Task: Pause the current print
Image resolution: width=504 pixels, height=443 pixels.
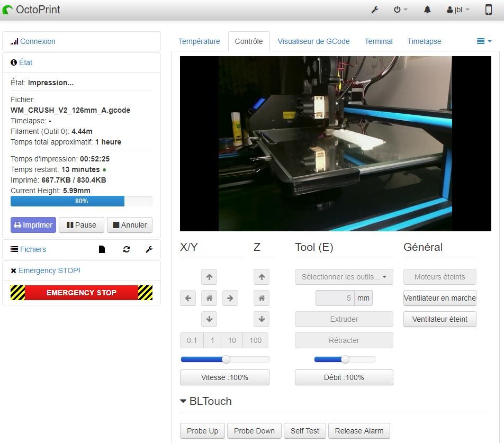Action: (82, 225)
